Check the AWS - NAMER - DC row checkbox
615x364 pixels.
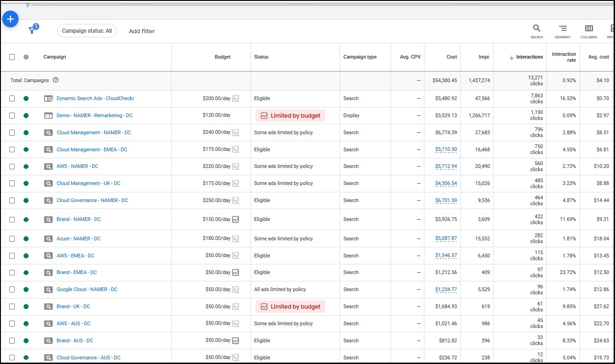tap(12, 167)
